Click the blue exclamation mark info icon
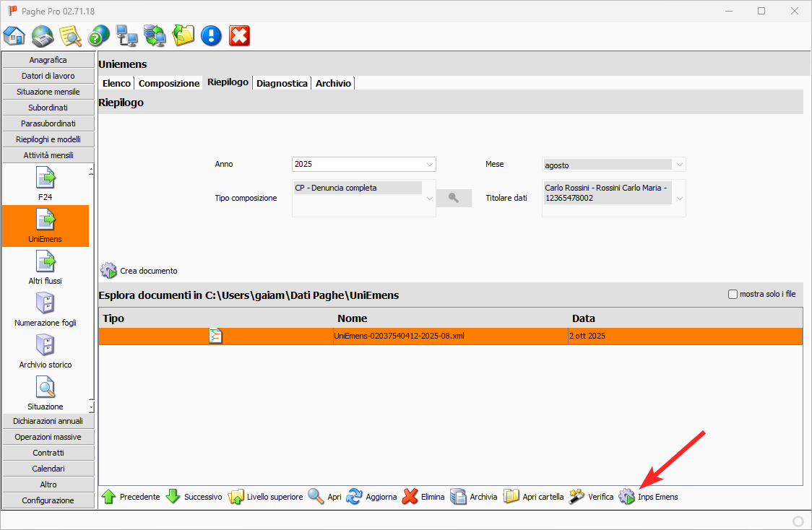This screenshot has height=530, width=812. tap(211, 35)
